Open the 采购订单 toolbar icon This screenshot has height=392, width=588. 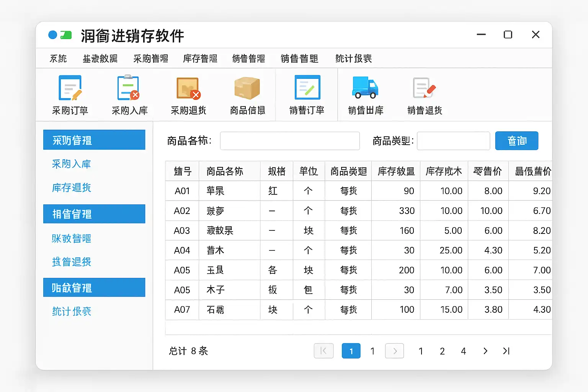(x=70, y=88)
